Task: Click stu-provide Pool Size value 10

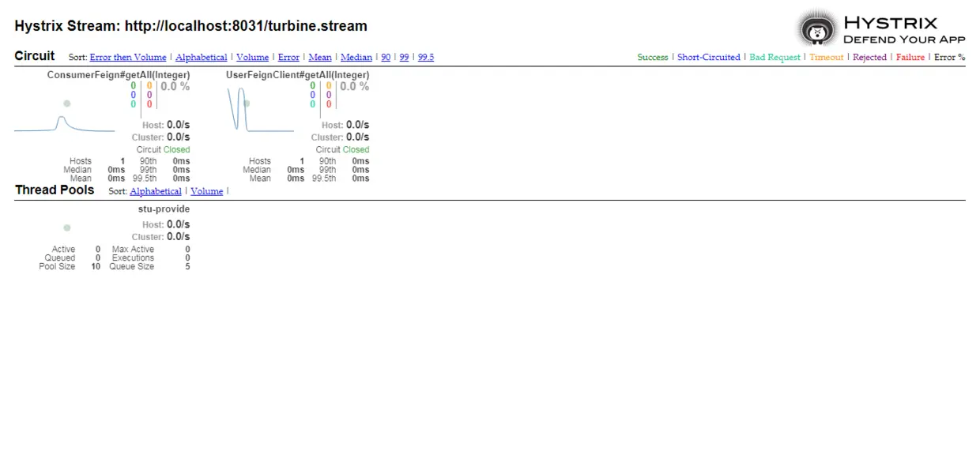Action: pyautogui.click(x=96, y=267)
